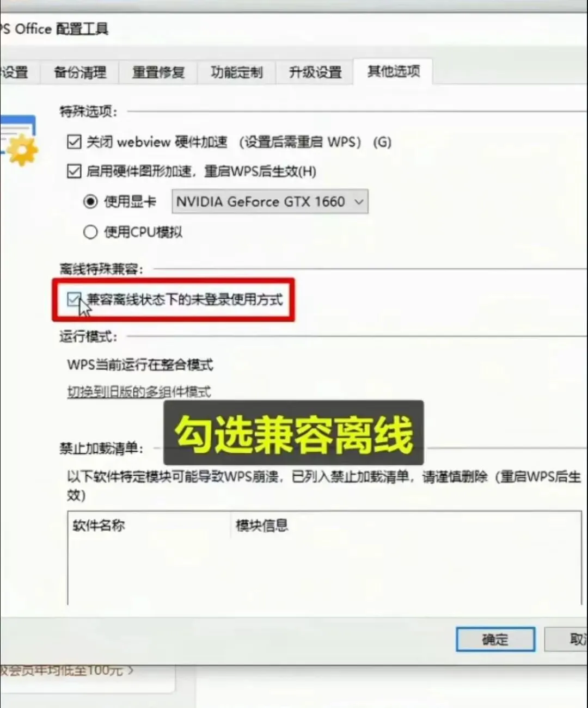Click the 软件名称 column header
The width and height of the screenshot is (588, 708).
pos(98,525)
